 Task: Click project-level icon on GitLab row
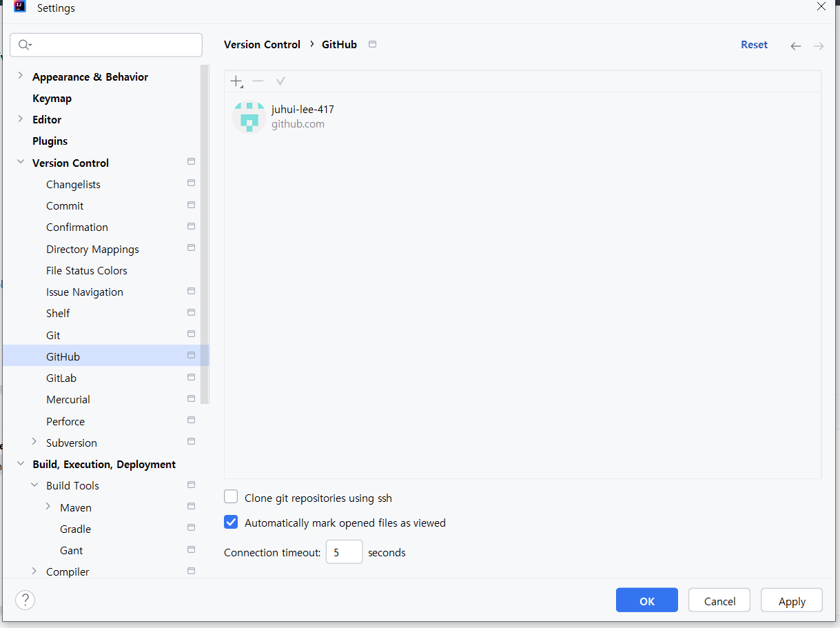[191, 377]
